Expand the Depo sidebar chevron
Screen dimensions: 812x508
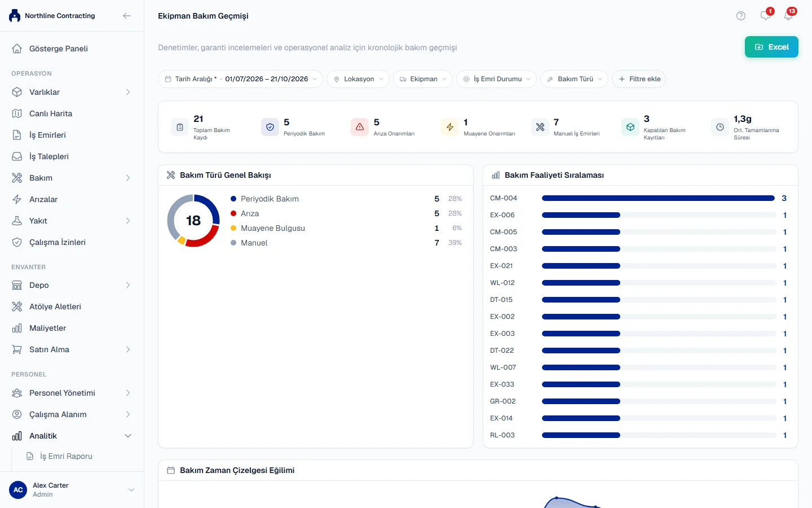click(x=128, y=285)
